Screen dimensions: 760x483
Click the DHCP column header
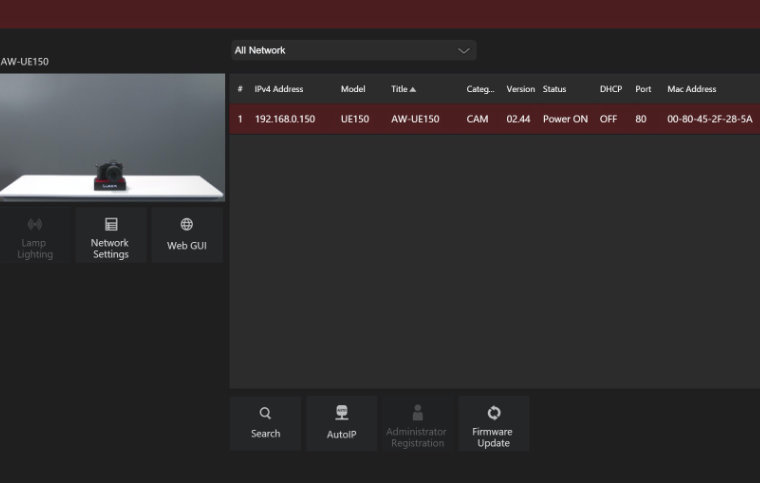coord(610,89)
